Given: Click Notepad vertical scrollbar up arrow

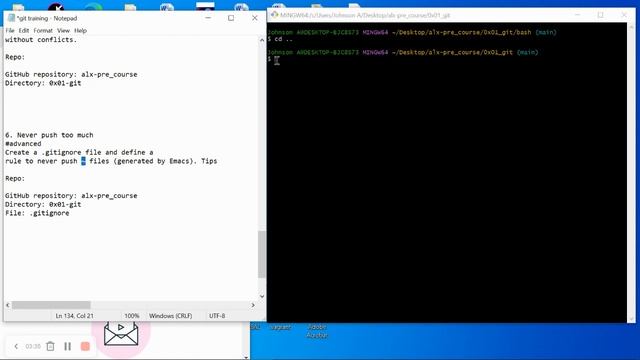Looking at the screenshot, I should [262, 40].
